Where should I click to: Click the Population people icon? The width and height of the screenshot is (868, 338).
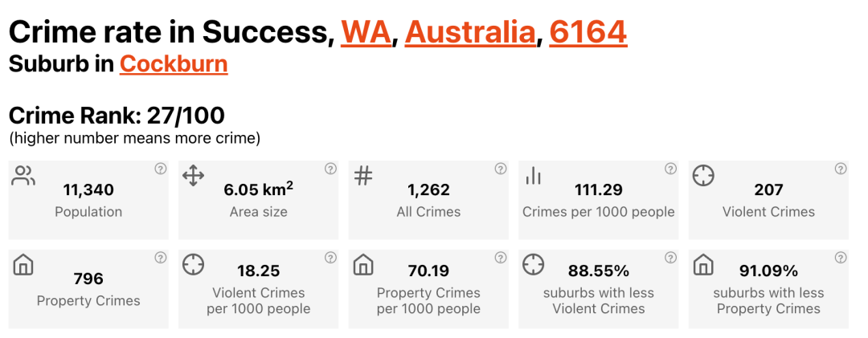click(23, 176)
